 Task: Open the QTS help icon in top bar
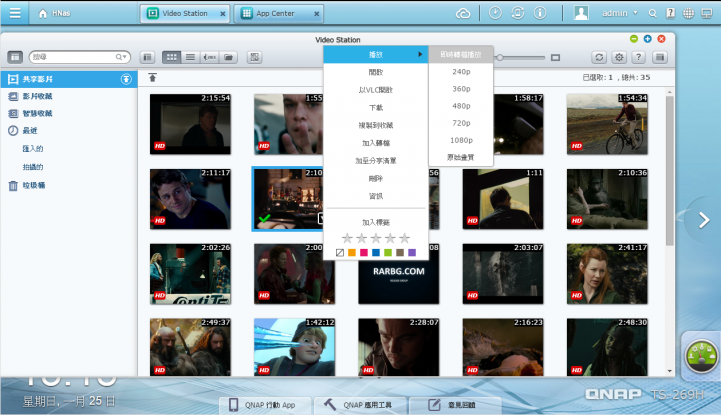tap(670, 13)
